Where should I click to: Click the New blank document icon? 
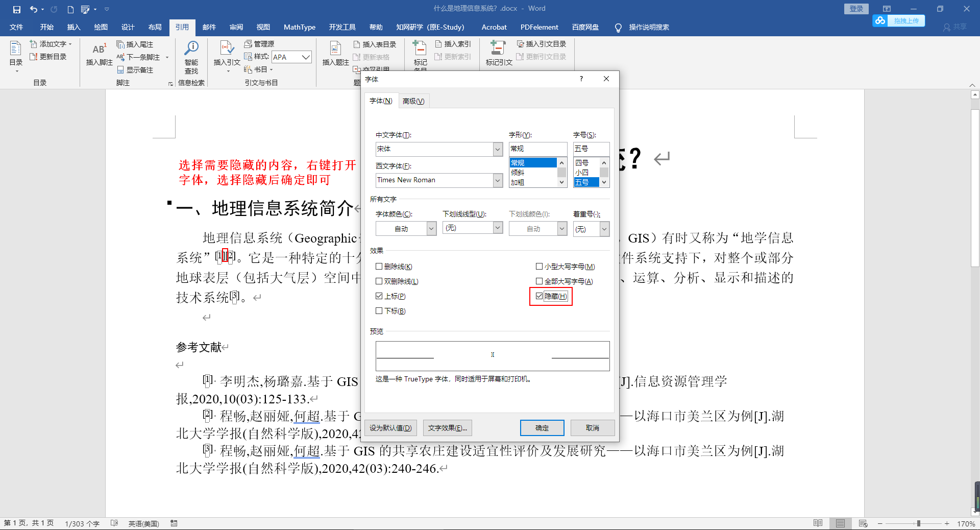[x=70, y=9]
